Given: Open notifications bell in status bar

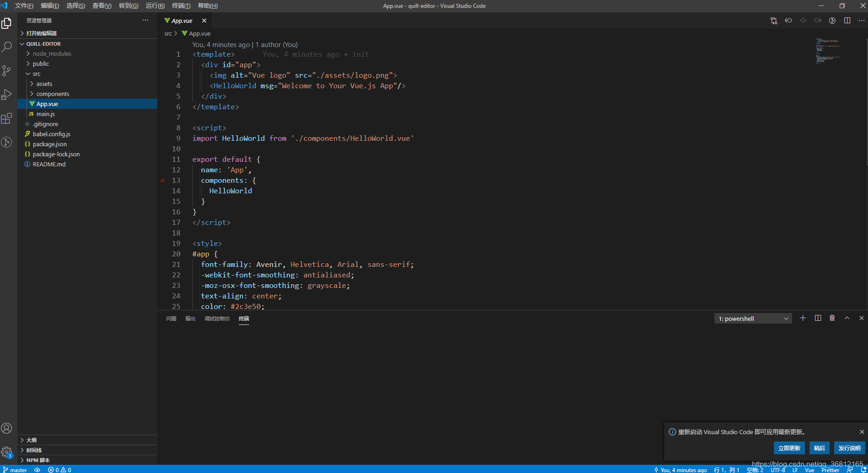Looking at the screenshot, I should click(x=863, y=470).
